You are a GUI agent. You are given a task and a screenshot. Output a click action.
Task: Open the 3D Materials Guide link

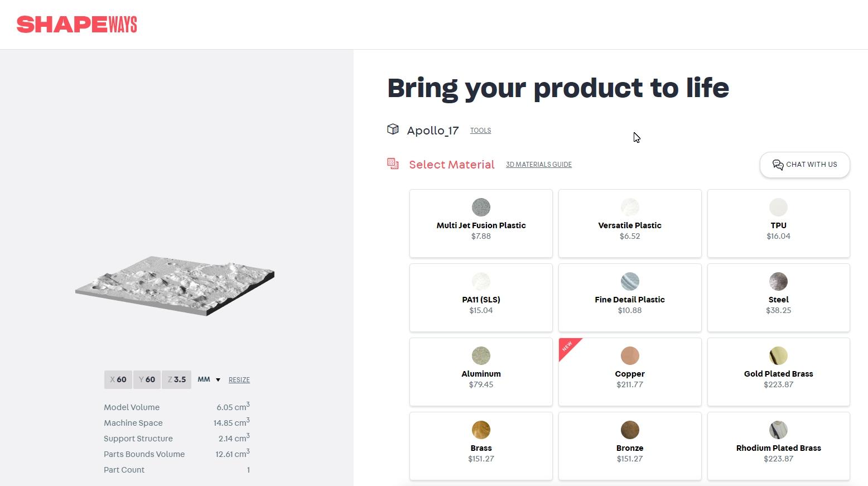[x=538, y=165]
